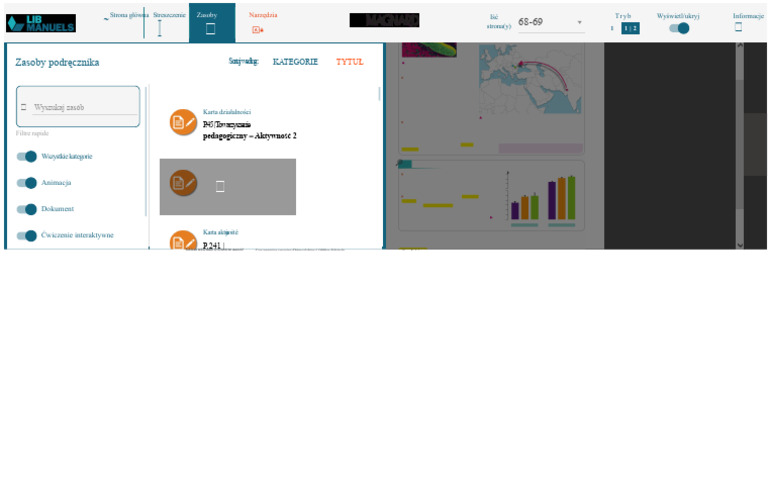Open the Streszczenie section
Screen dimensions: 768x484
coord(169,15)
